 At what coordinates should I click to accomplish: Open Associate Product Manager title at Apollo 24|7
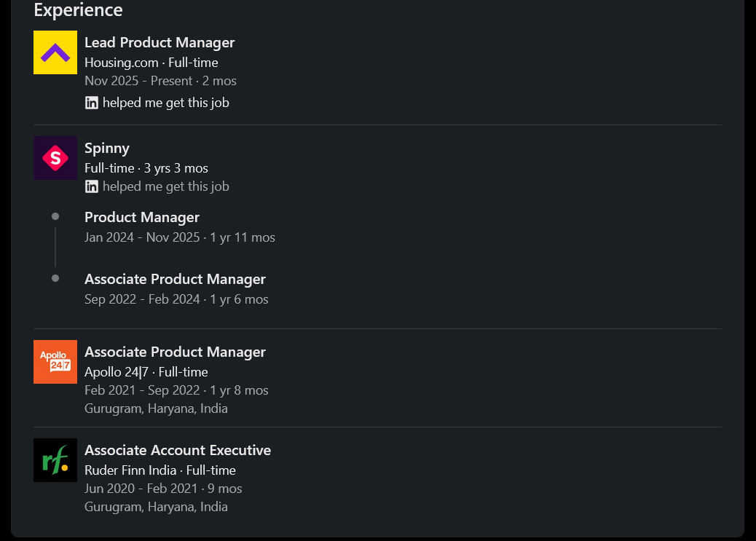175,352
